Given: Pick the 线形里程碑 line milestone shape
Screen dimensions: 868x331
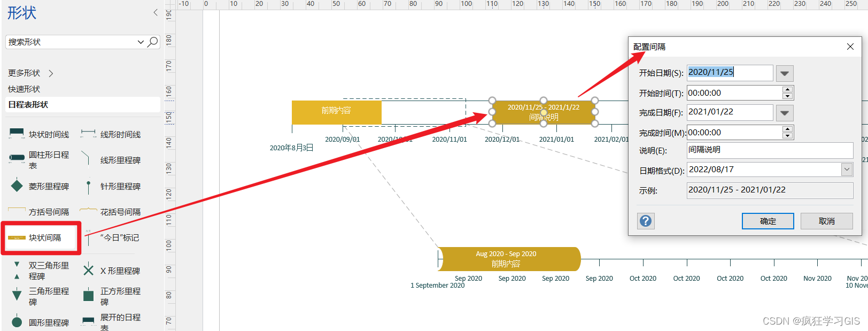Looking at the screenshot, I should point(111,160).
